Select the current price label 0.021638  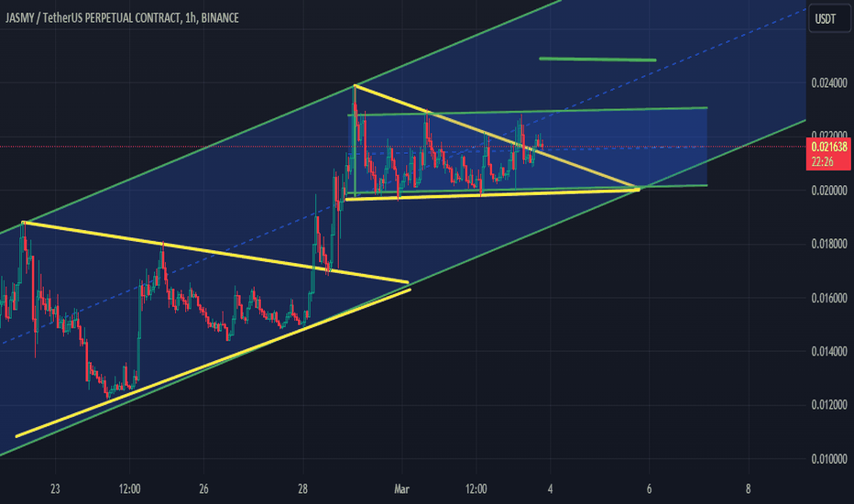[x=828, y=148]
